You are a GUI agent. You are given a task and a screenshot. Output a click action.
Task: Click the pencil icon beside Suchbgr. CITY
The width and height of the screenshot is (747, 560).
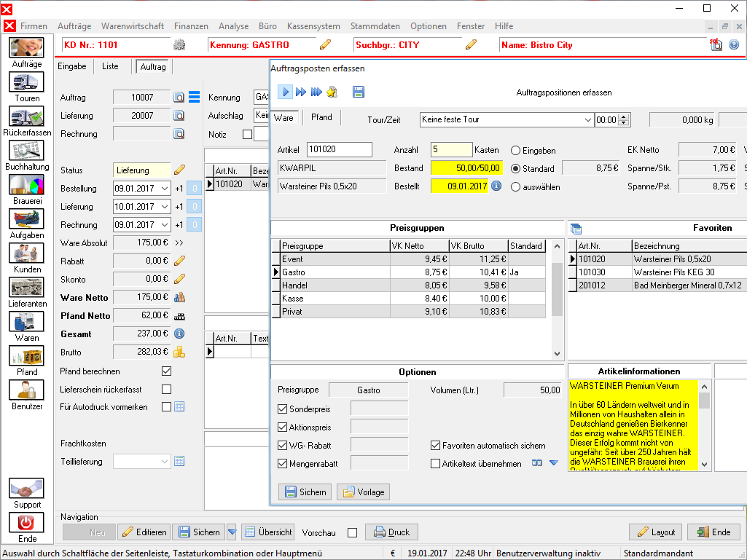point(472,44)
